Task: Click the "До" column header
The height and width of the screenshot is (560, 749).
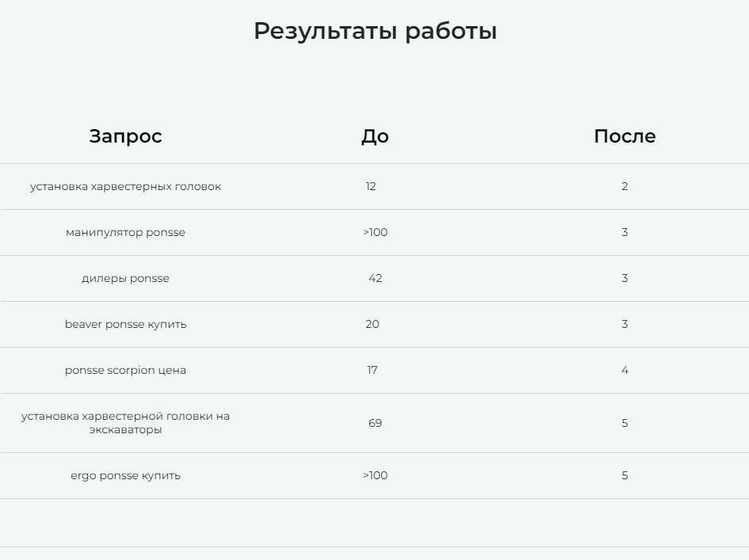Action: tap(375, 136)
